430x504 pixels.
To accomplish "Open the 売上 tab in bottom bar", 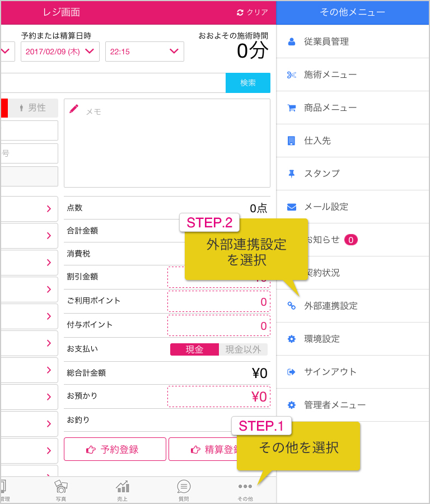I will click(x=123, y=491).
